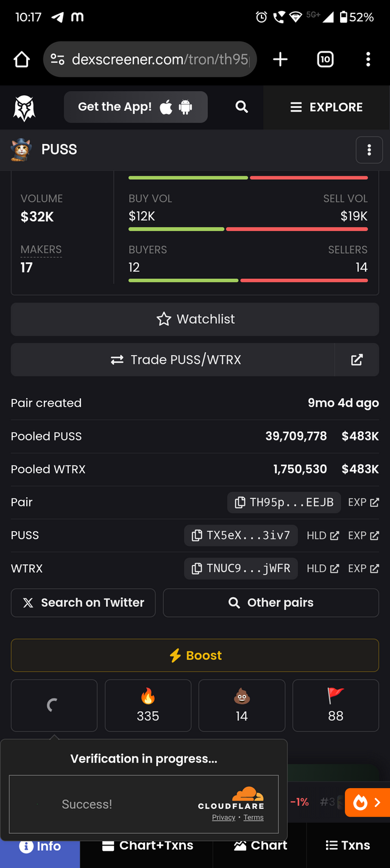This screenshot has width=390, height=868.
Task: Copy the TH95p...EEJB pair address
Action: click(x=284, y=503)
